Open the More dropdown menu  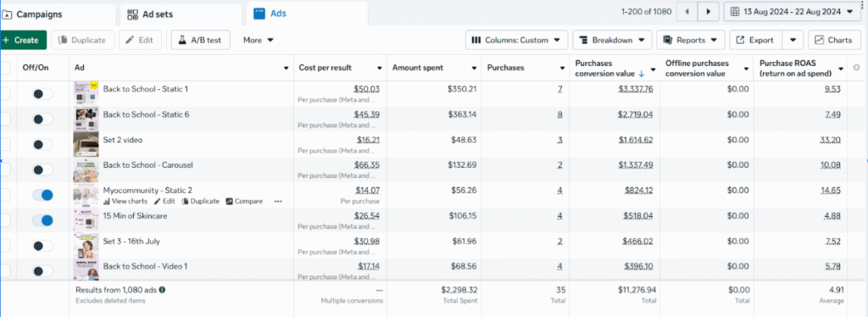tap(259, 41)
